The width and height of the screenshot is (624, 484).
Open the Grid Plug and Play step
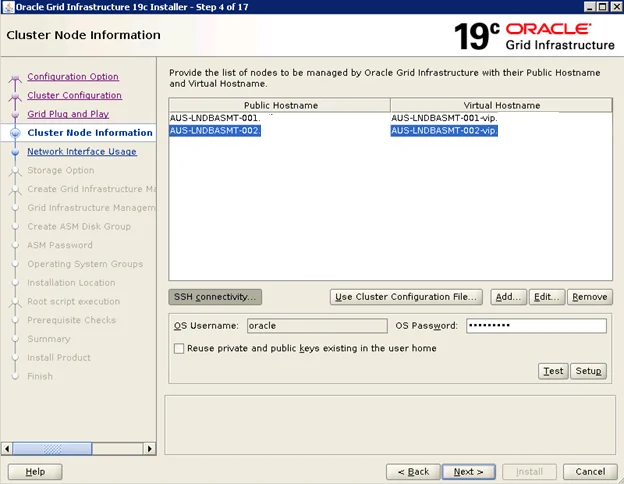68,114
